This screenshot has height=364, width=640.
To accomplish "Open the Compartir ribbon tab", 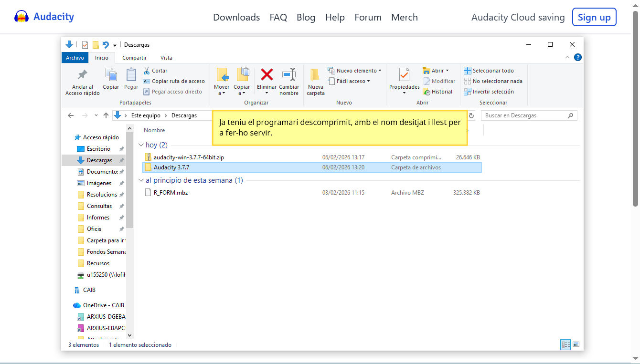I will click(x=134, y=58).
